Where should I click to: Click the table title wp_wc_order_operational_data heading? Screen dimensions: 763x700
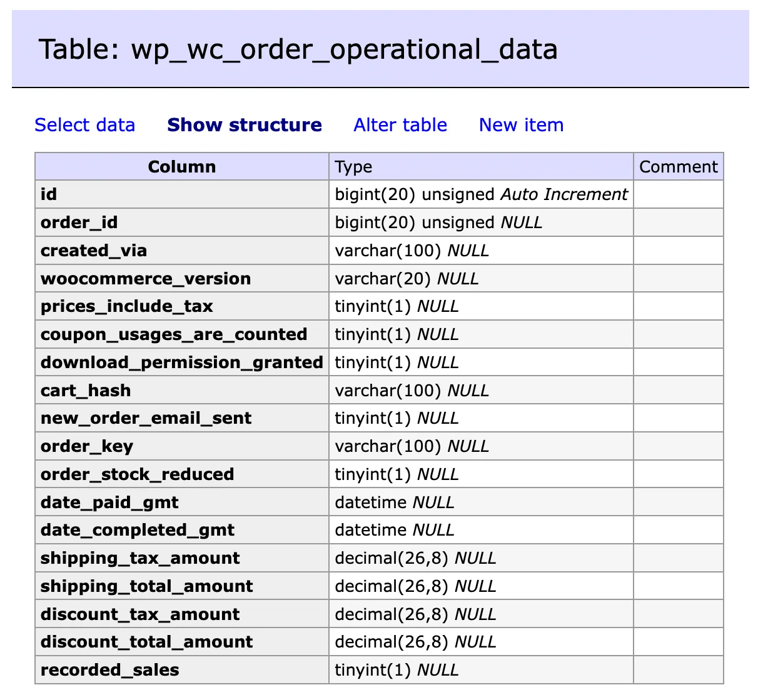(298, 49)
